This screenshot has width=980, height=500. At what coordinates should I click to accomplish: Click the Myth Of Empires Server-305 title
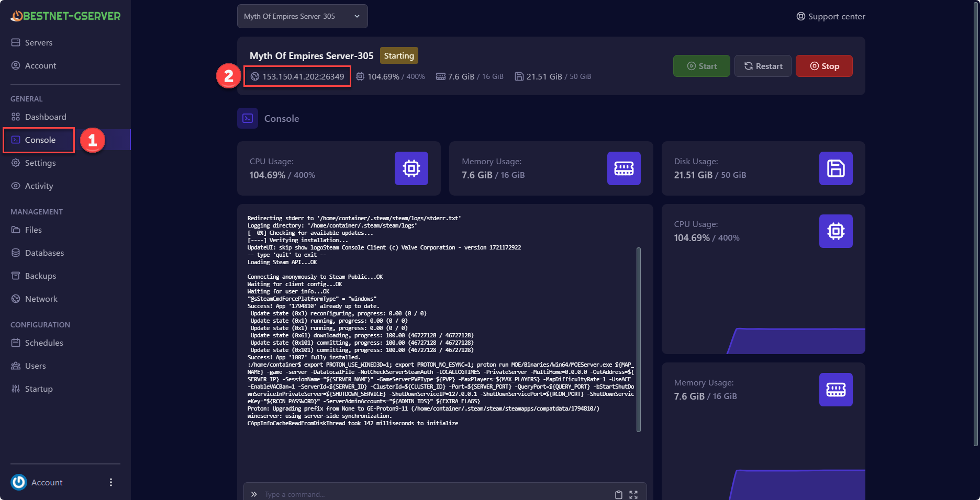click(311, 55)
